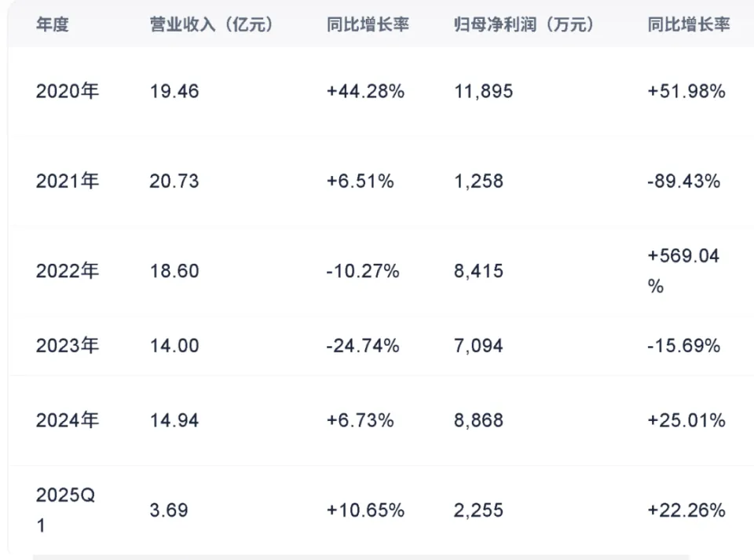Click the horizontal scrollbar below the table
The width and height of the screenshot is (754, 560).
pyautogui.click(x=360, y=557)
